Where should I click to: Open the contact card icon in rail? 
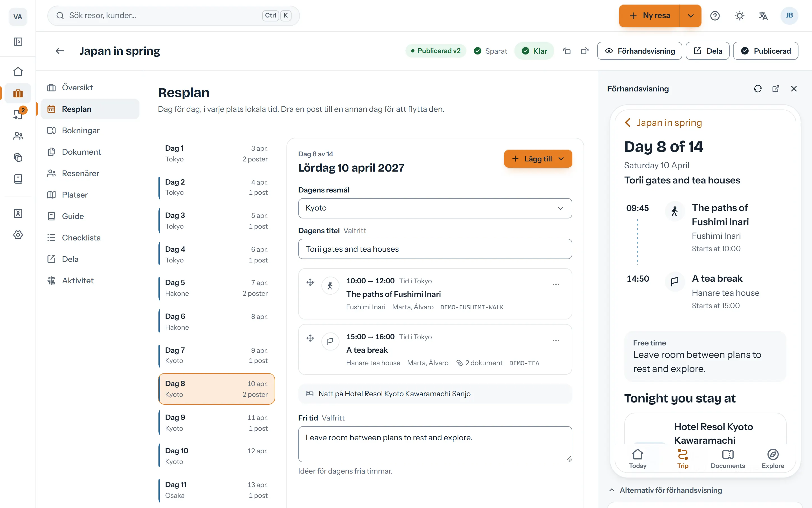[18, 213]
